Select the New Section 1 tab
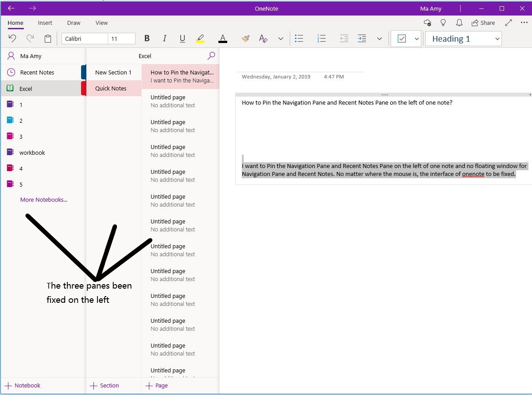The image size is (532, 395). pos(113,72)
